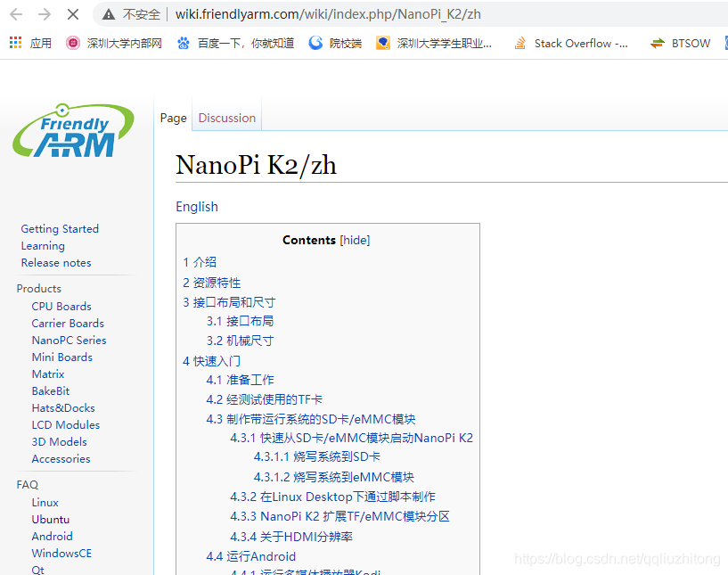This screenshot has height=575, width=728.
Task: Open 3D Models product link
Action: 60,442
